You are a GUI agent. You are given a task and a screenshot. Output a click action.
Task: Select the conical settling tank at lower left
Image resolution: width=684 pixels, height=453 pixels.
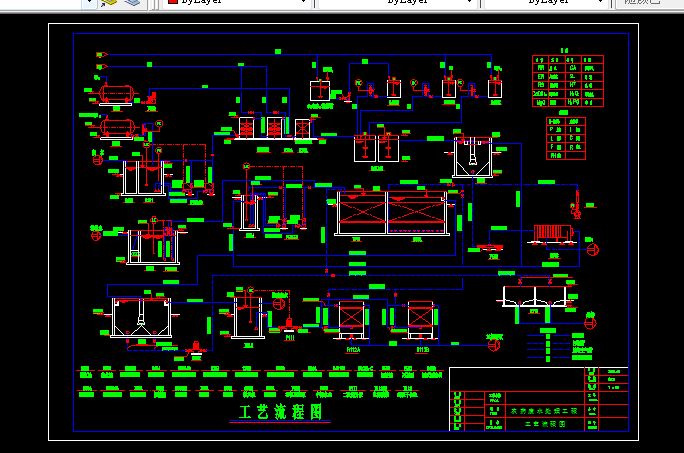(x=141, y=317)
